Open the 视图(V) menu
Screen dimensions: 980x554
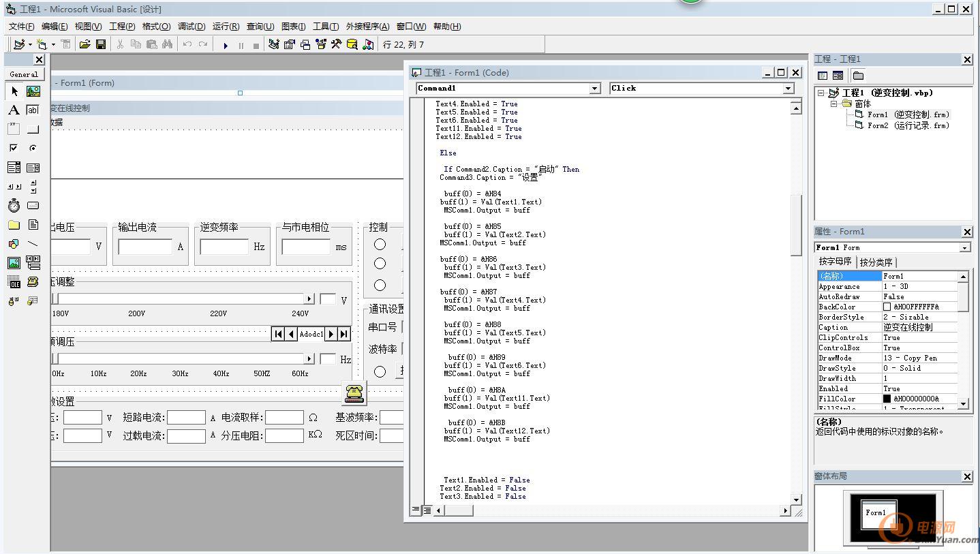[88, 27]
